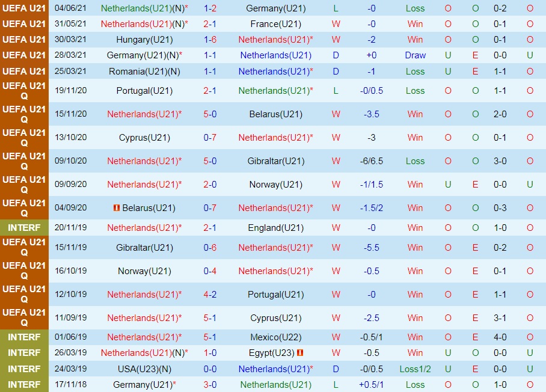Click the 4-0 half-time score in the Mexico row
This screenshot has width=546, height=392.
[500, 337]
